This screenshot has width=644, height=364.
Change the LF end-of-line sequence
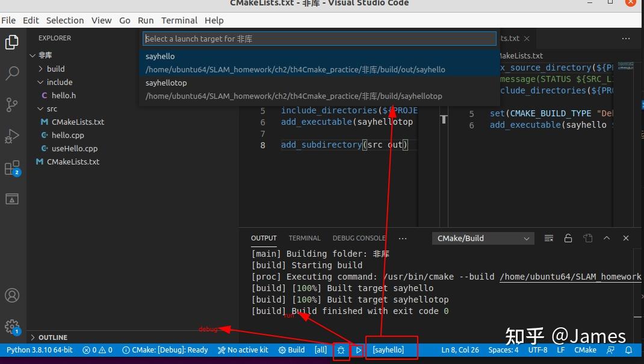[560, 350]
